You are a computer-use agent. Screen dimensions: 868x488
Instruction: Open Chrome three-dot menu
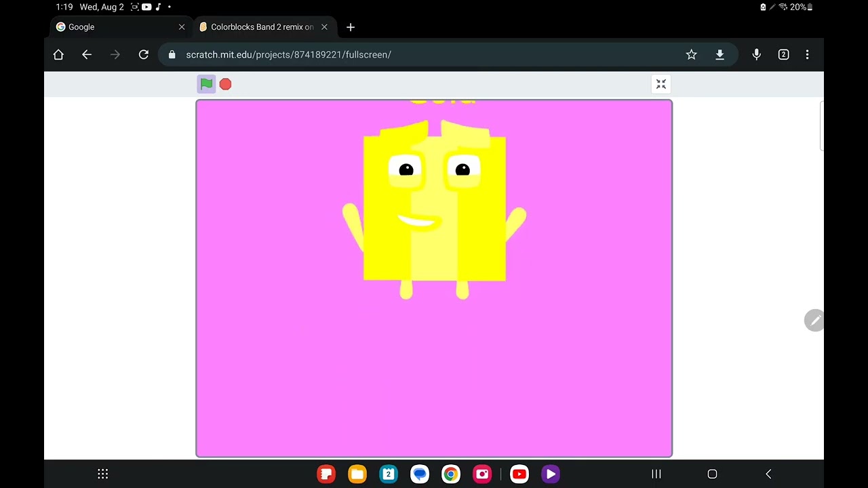807,54
